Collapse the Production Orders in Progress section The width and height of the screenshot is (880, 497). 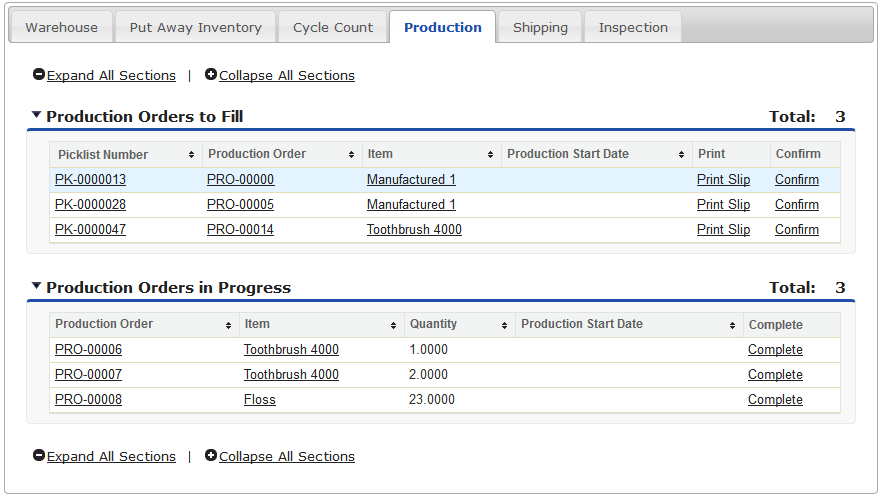tap(37, 287)
